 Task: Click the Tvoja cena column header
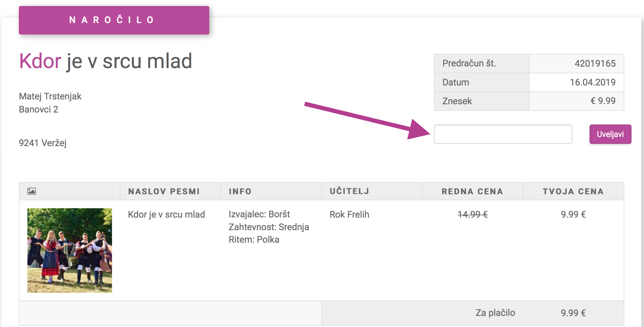point(573,191)
